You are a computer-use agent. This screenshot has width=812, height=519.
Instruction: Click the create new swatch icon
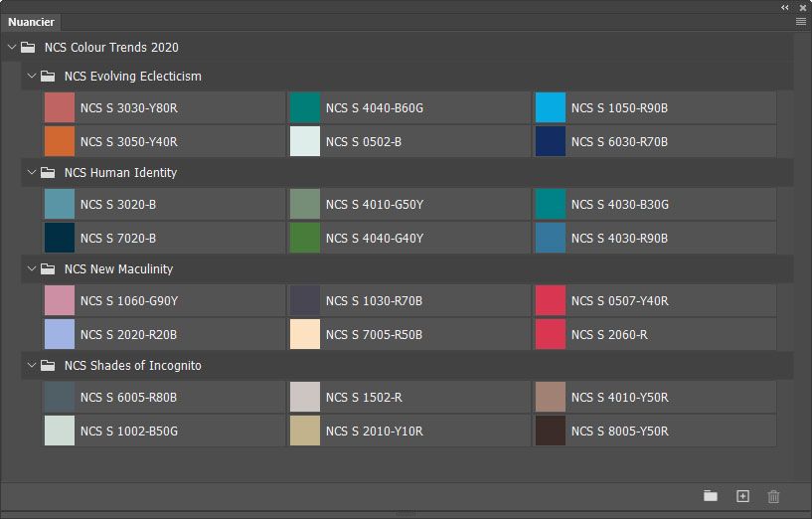click(742, 496)
